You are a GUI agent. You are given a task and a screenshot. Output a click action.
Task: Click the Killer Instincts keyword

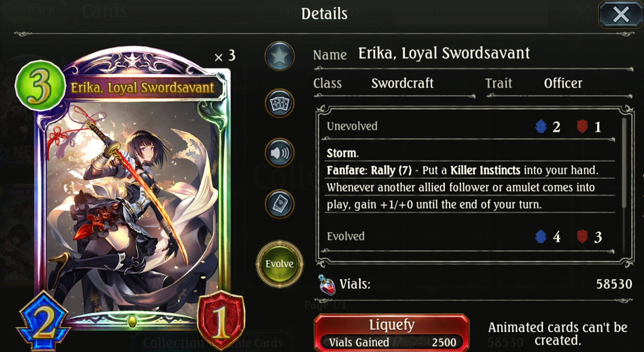coord(486,170)
